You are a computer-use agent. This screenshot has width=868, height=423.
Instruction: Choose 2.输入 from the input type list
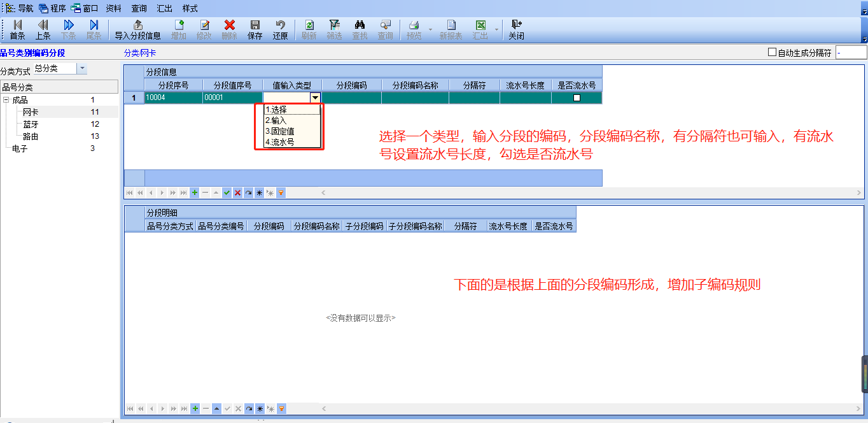point(292,120)
